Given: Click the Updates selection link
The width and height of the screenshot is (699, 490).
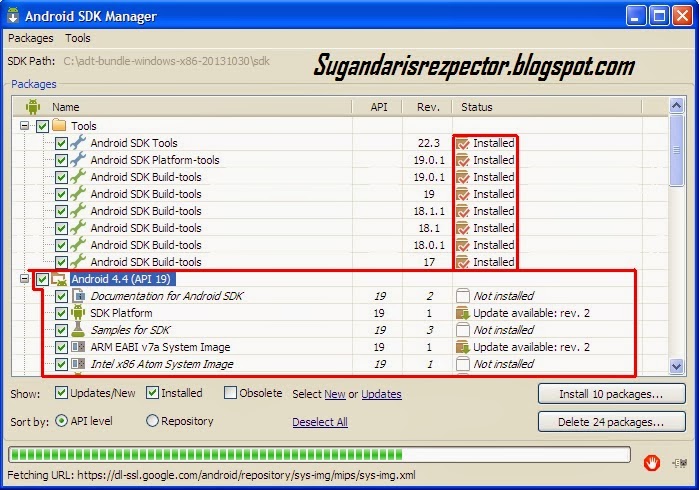Looking at the screenshot, I should click(381, 394).
